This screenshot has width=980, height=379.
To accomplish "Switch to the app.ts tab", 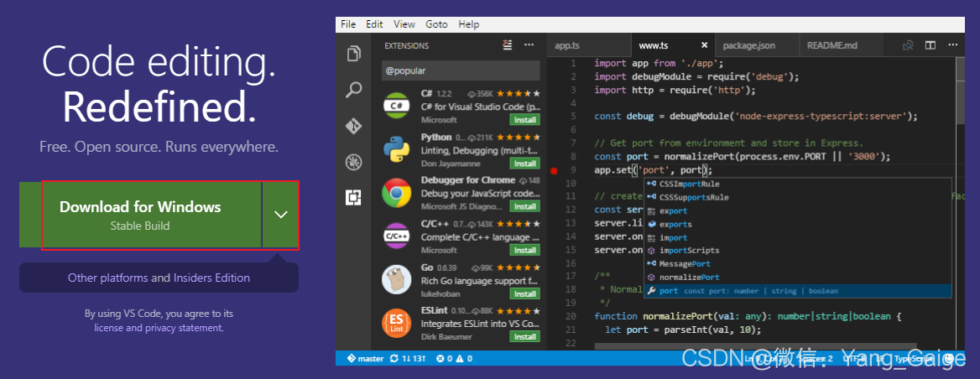I will pos(588,45).
